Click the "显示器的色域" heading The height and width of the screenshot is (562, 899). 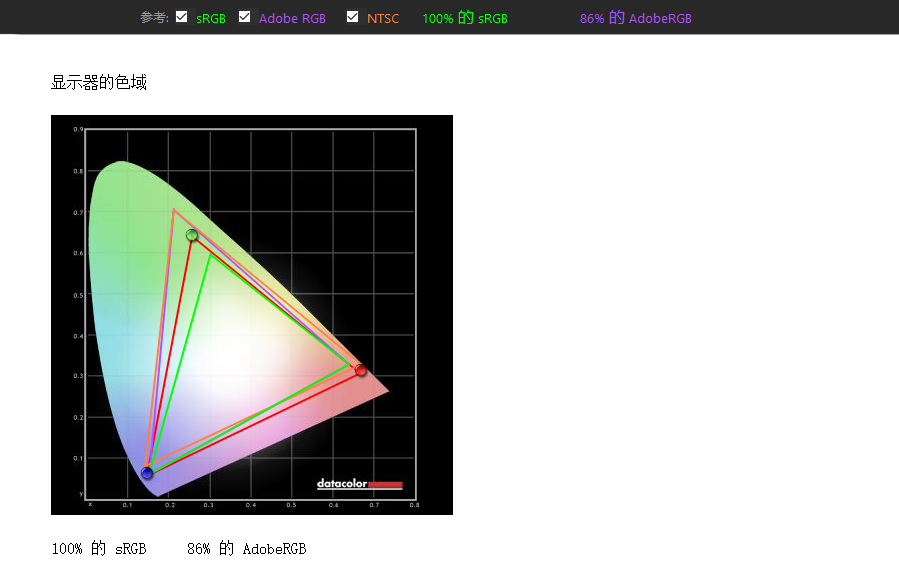[99, 82]
